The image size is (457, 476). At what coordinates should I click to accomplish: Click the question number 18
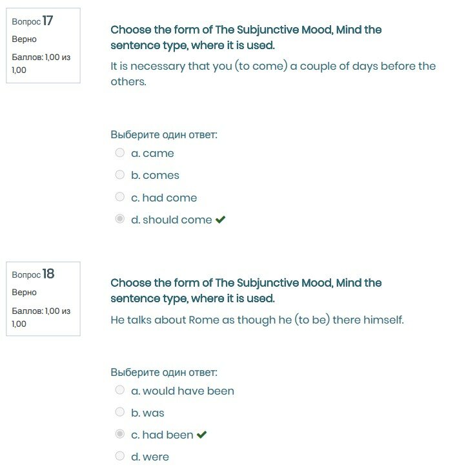pos(48,274)
